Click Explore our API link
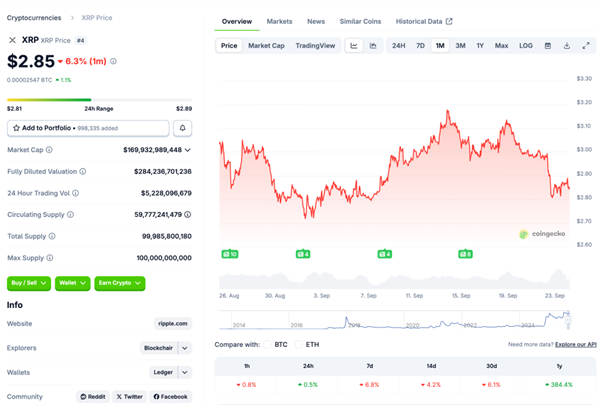This screenshot has height=405, width=602. point(576,344)
